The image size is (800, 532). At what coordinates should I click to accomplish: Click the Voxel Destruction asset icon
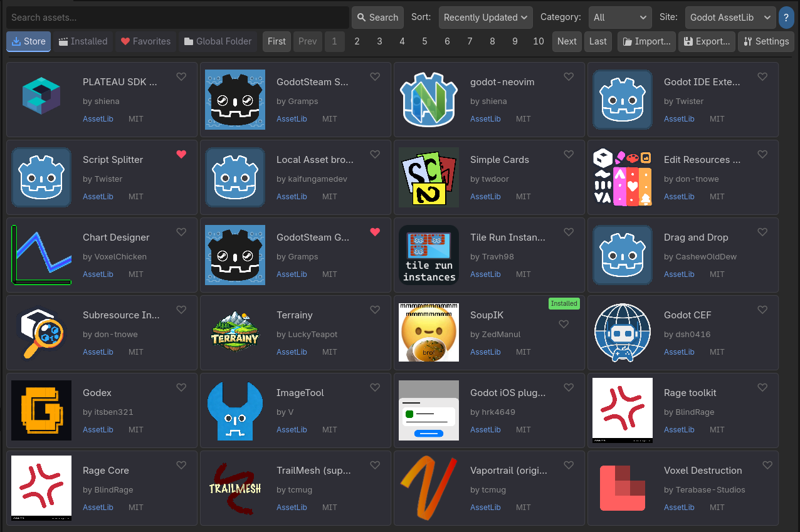623,488
